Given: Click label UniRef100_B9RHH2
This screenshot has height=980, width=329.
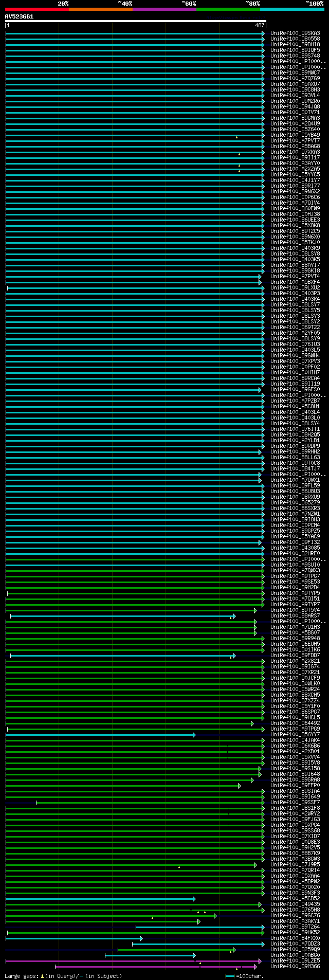Looking at the screenshot, I should 295,451.
